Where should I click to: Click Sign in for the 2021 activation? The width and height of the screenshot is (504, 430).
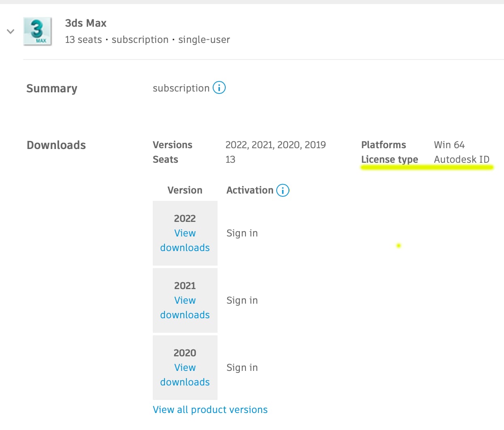pos(242,300)
